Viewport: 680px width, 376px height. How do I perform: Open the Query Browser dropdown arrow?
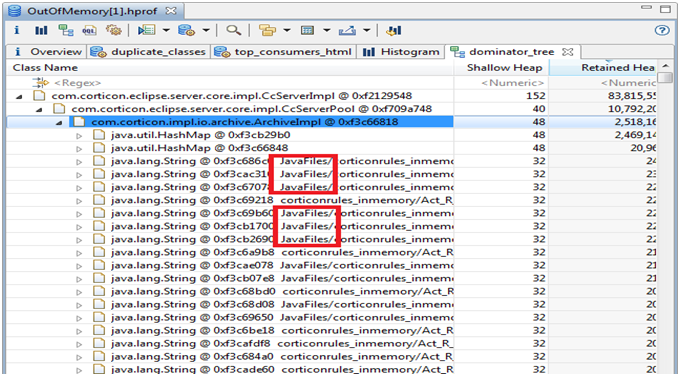click(x=206, y=30)
